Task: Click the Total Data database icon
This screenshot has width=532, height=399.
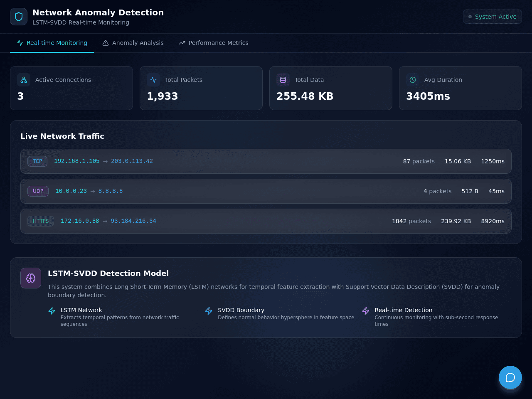Action: click(x=283, y=80)
